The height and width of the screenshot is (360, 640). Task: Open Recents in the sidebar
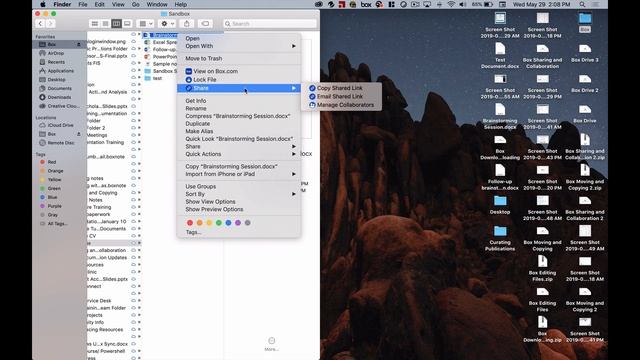pos(56,62)
